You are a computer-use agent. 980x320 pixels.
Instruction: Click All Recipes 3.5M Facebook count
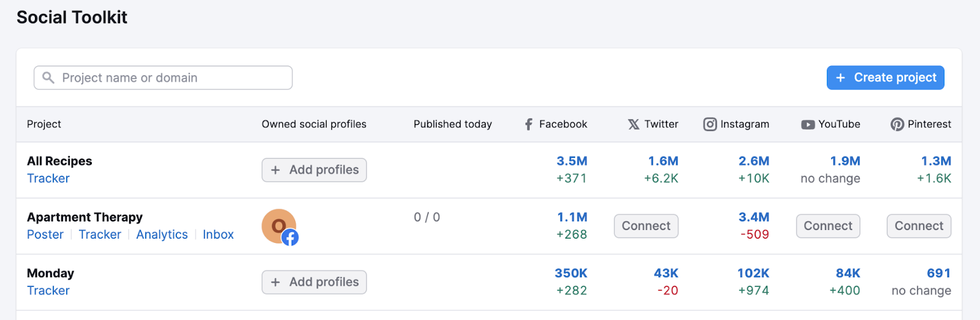click(x=571, y=161)
